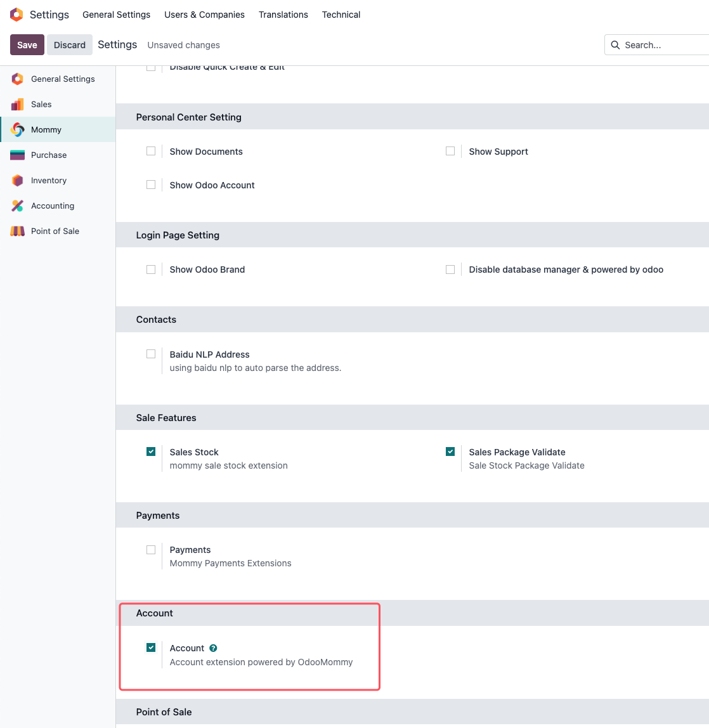Viewport: 709px width, 728px height.
Task: Click the 'Unsaved changes' status text
Action: 183,45
